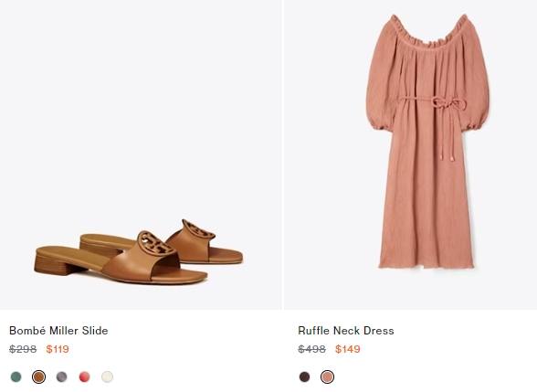Click the crossed-out $498 original price

tap(311, 349)
